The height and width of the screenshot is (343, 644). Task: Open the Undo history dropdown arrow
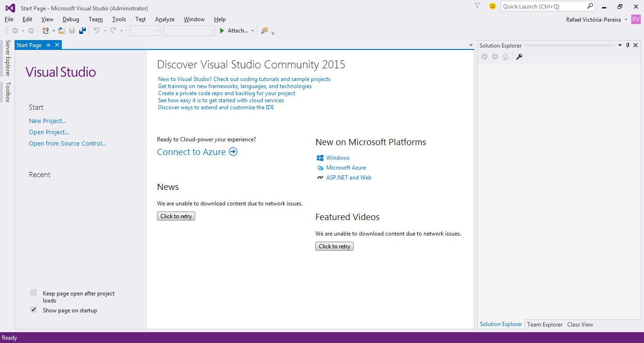click(105, 31)
